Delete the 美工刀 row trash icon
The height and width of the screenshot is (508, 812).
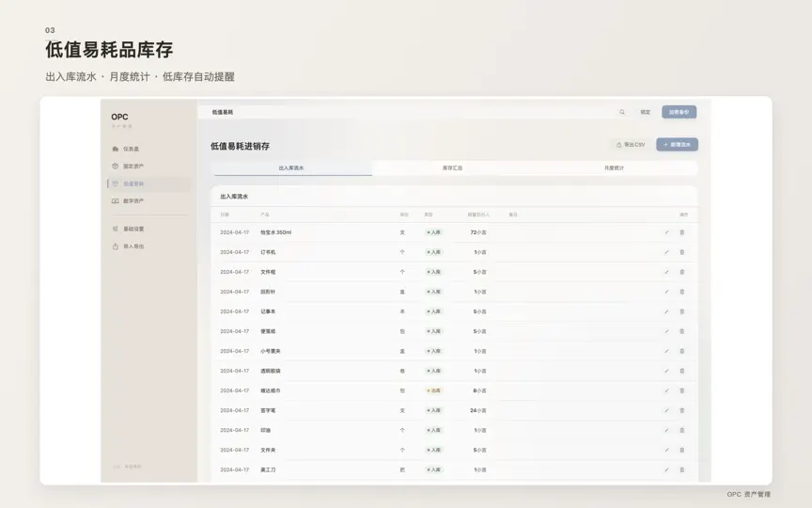(682, 469)
